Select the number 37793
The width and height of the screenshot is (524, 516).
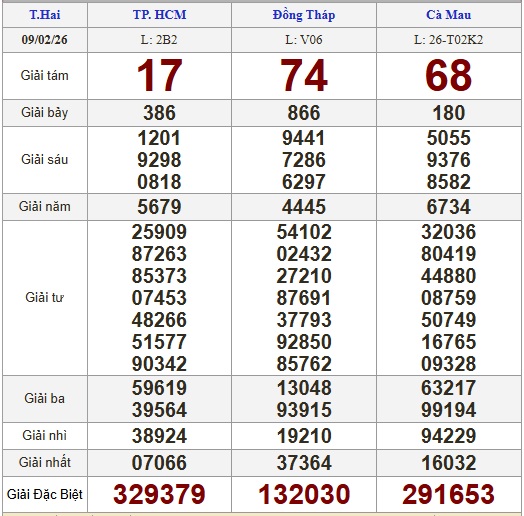[x=304, y=319]
